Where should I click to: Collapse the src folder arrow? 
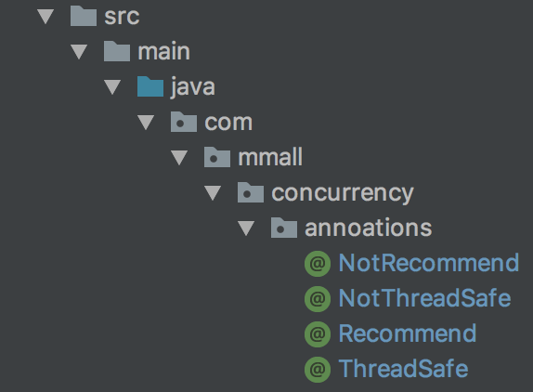pyautogui.click(x=45, y=17)
